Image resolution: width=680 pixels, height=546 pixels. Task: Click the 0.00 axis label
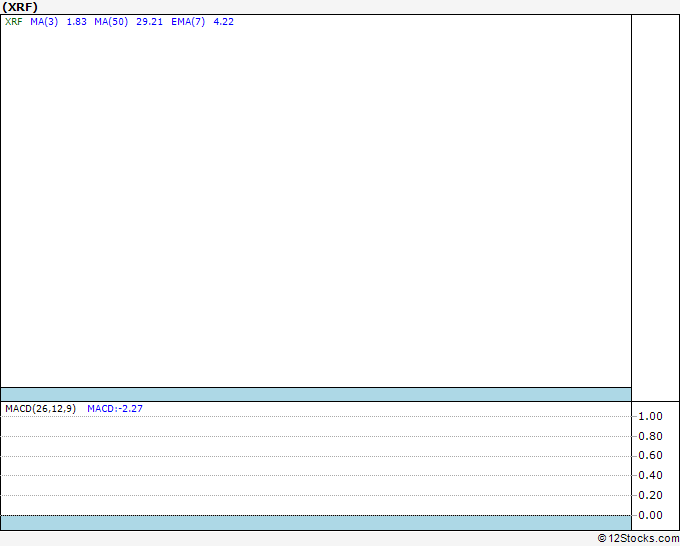[x=650, y=515]
